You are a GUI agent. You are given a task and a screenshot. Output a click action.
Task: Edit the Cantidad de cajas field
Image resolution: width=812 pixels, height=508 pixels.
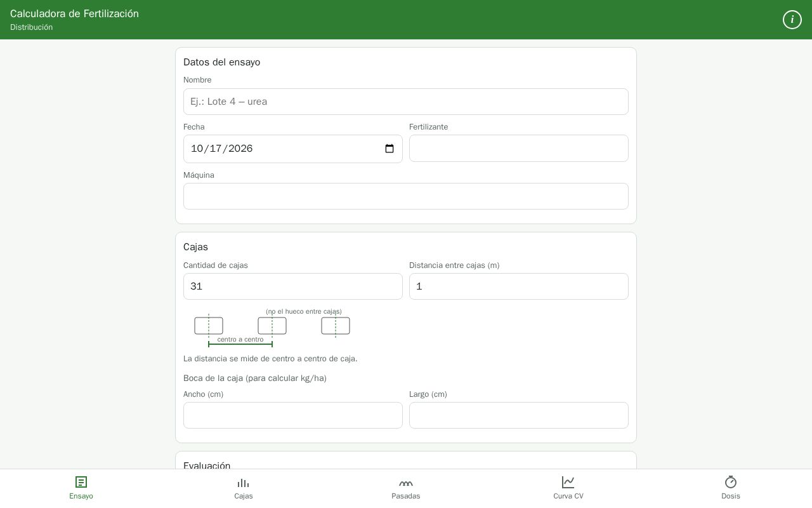click(x=293, y=286)
